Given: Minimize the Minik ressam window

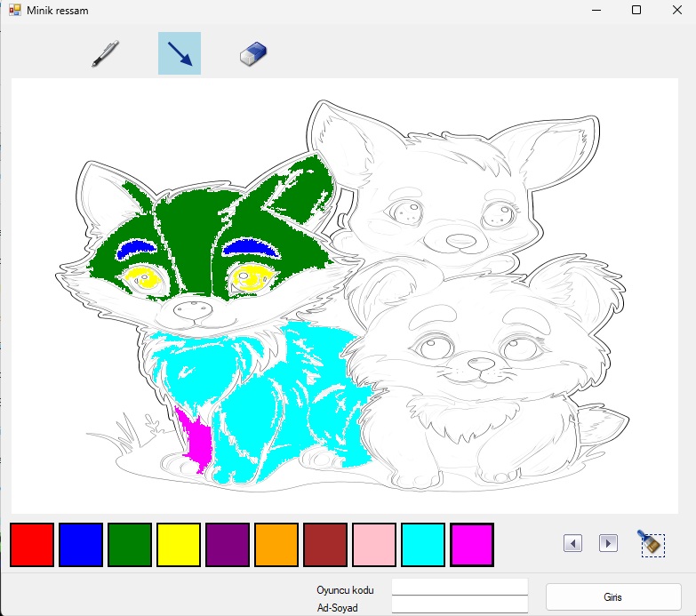Looking at the screenshot, I should click(x=596, y=10).
